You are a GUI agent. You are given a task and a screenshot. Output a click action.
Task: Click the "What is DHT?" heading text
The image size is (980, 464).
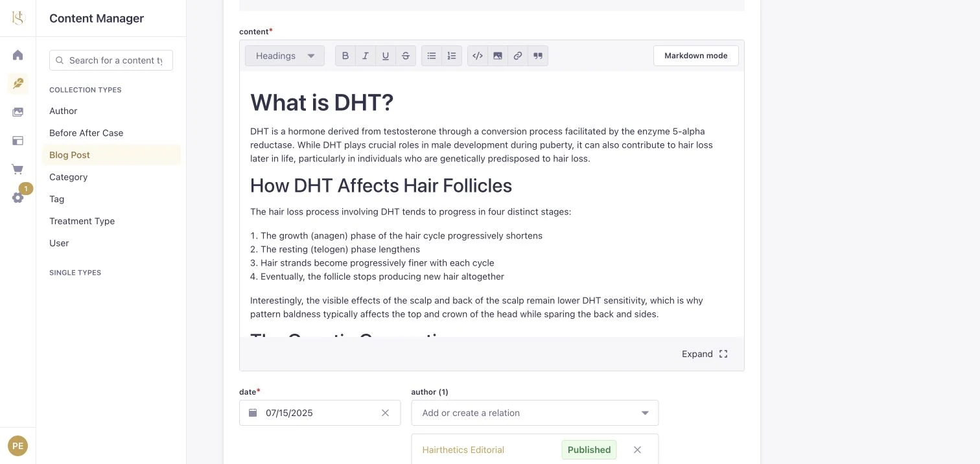click(x=322, y=102)
